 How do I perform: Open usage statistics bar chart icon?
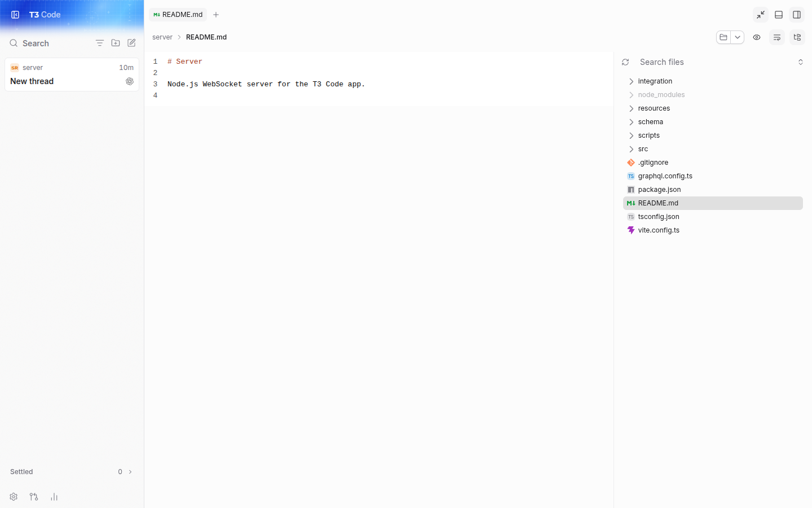pos(54,497)
